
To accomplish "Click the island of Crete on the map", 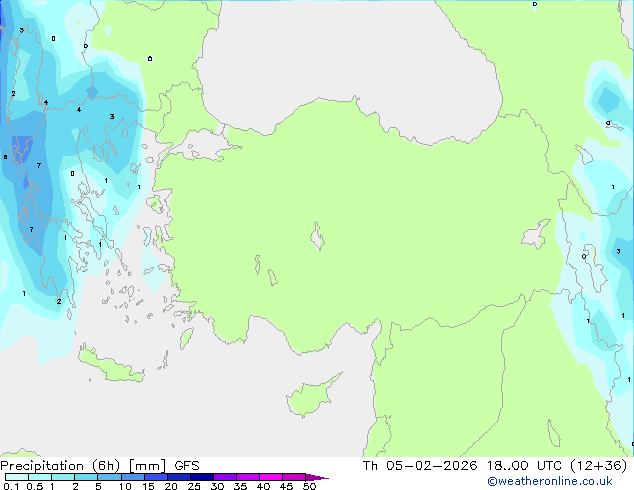I will click(110, 364).
